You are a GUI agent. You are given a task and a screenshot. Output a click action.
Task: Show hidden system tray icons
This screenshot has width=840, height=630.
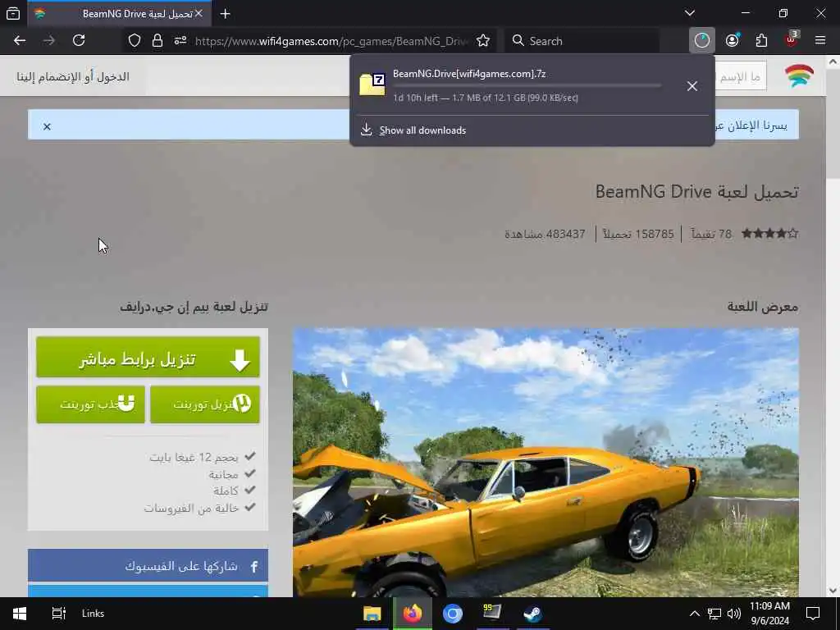[x=694, y=614]
